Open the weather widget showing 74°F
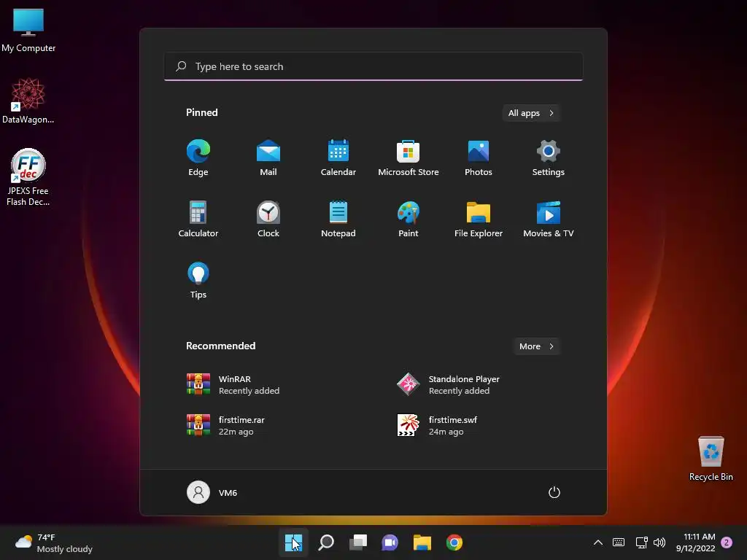Screen dimensions: 747x560 pyautogui.click(x=54, y=542)
